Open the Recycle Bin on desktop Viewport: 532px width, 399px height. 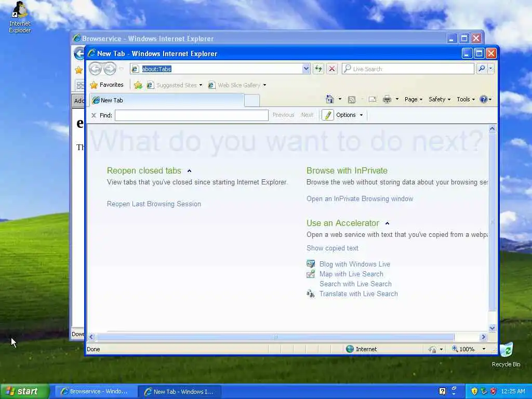tap(506, 354)
